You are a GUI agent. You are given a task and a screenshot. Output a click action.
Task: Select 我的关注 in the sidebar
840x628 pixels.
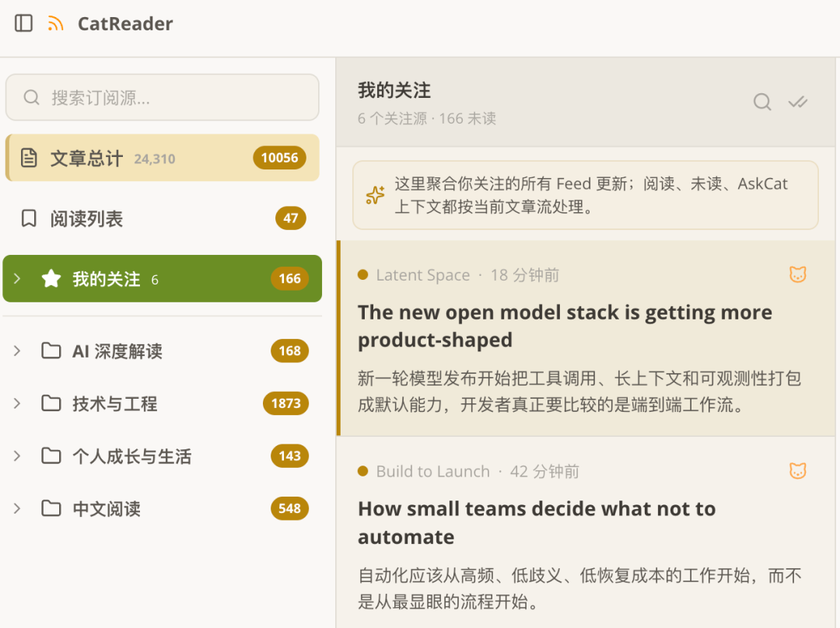(163, 279)
